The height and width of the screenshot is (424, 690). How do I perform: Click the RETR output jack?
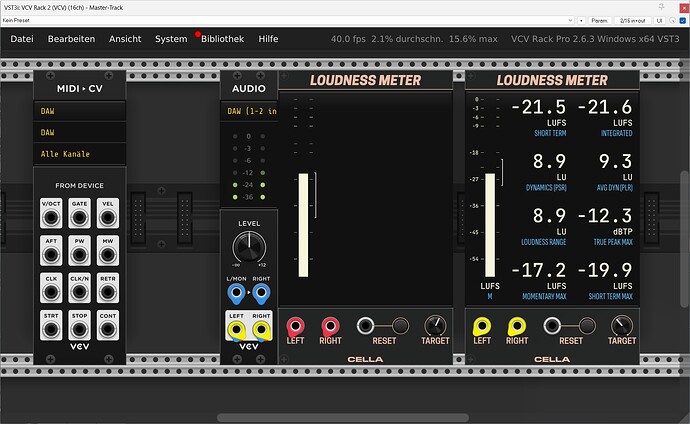click(x=108, y=292)
